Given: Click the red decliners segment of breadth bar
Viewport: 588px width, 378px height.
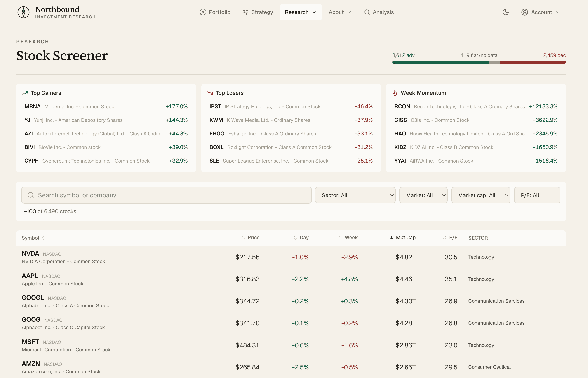Looking at the screenshot, I should (x=533, y=62).
